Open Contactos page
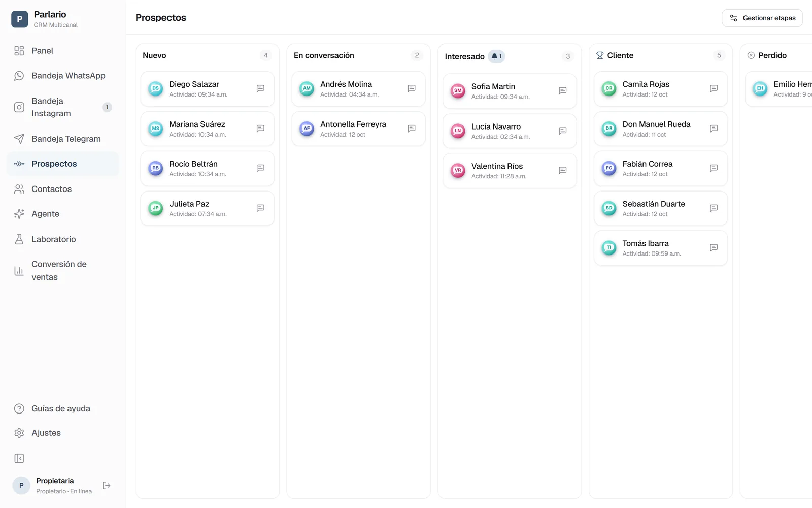Screen dimensions: 812x508 coord(63,189)
